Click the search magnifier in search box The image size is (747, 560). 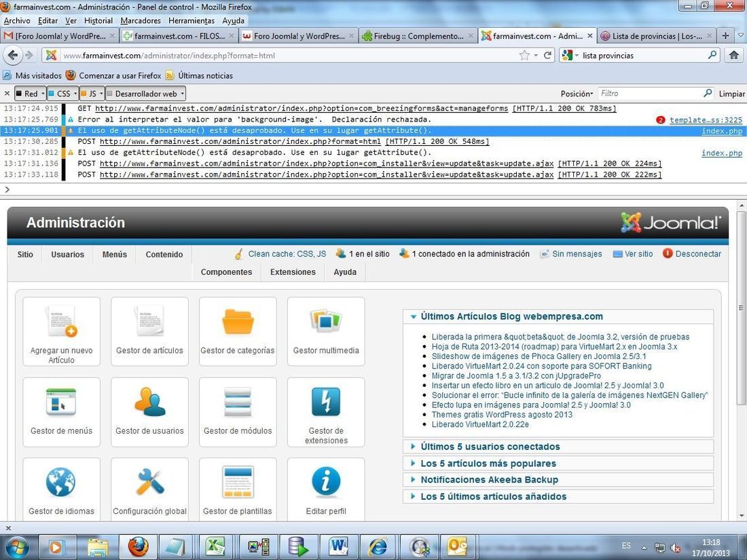coord(712,55)
